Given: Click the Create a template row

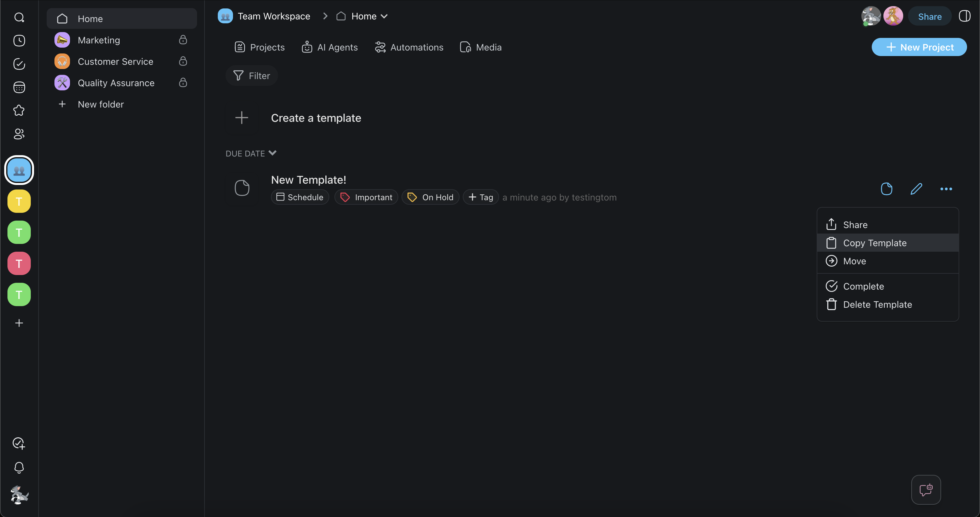Looking at the screenshot, I should (316, 118).
